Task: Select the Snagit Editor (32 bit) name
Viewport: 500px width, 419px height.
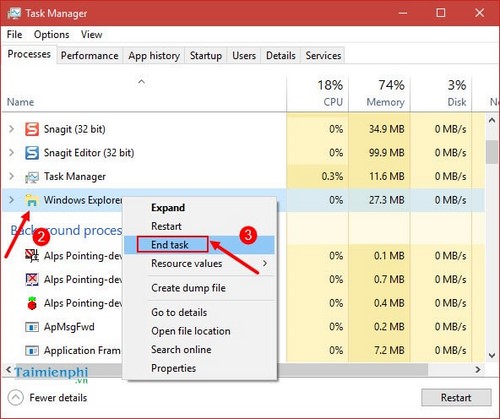Action: [x=89, y=153]
